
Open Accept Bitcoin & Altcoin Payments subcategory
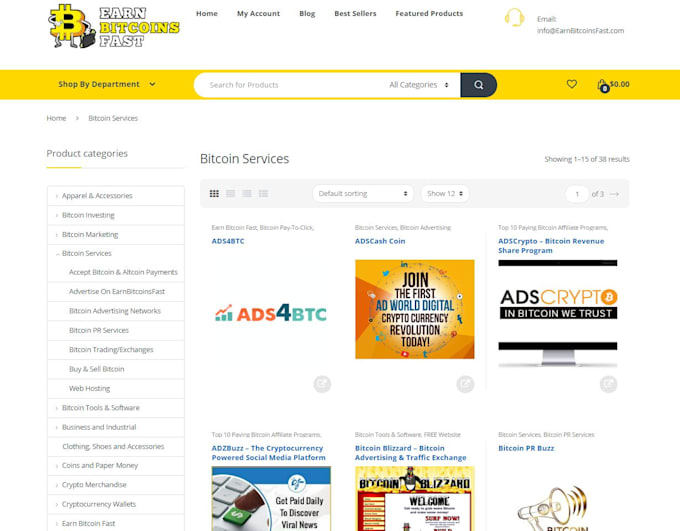[x=123, y=272]
